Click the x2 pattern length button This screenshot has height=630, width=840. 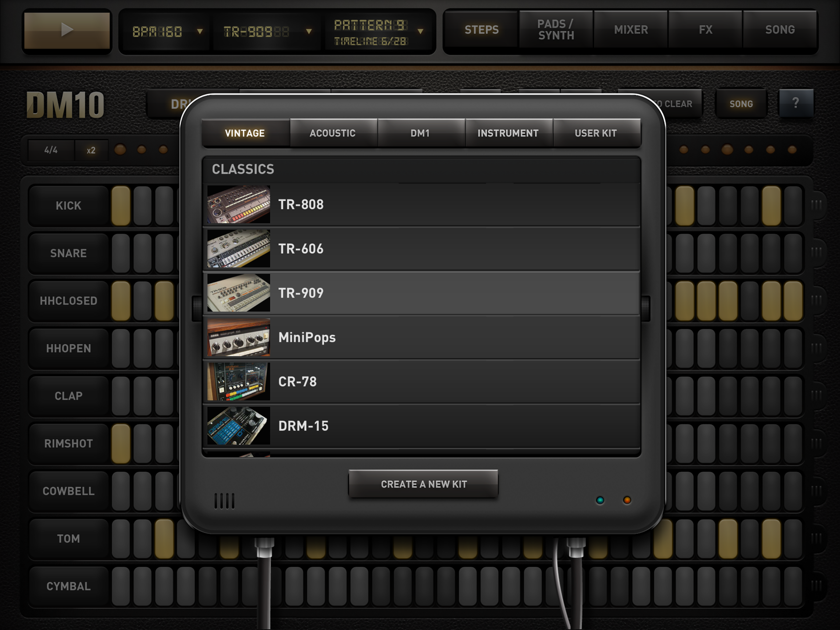91,150
